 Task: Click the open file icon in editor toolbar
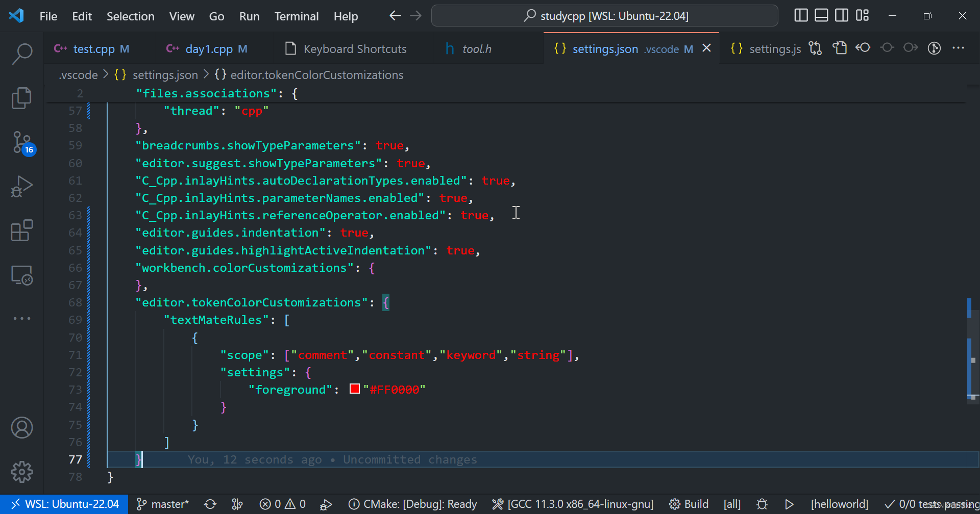click(840, 48)
